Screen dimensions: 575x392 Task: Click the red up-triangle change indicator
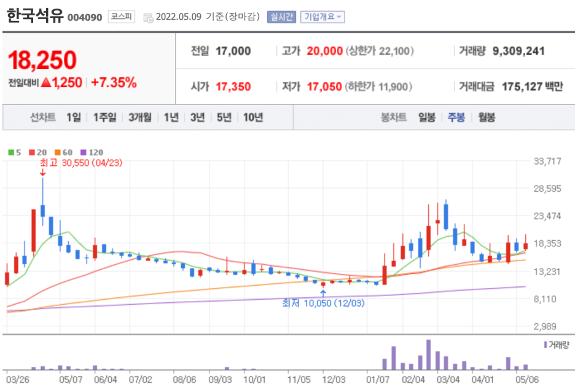tap(46, 82)
